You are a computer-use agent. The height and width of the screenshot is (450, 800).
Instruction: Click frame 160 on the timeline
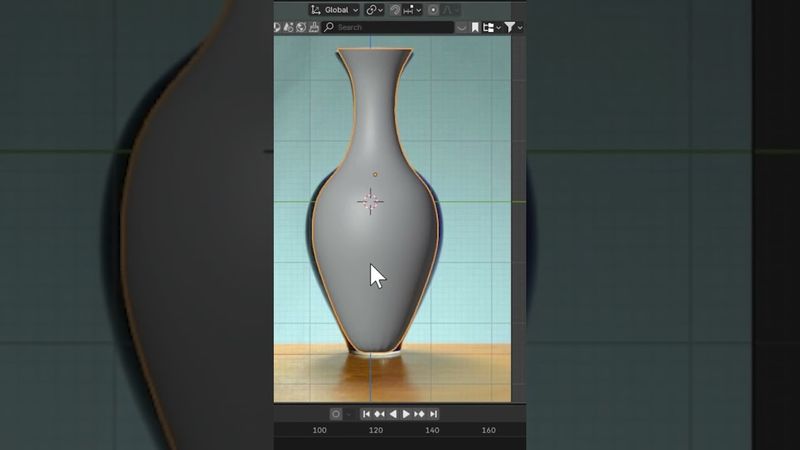tap(488, 430)
